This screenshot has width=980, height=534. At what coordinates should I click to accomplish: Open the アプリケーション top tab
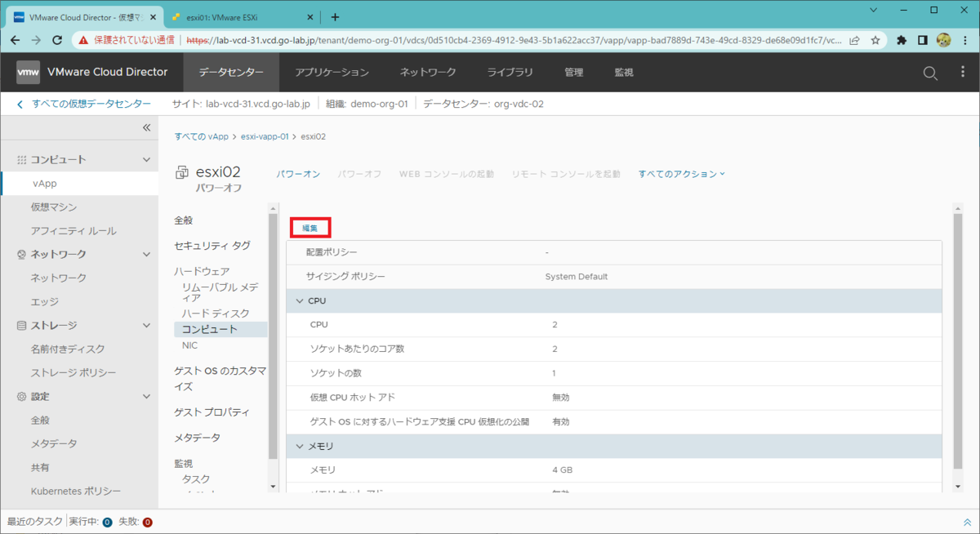coord(332,73)
